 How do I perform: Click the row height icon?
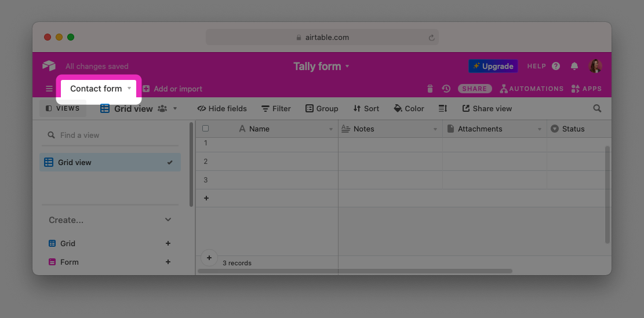pyautogui.click(x=443, y=109)
